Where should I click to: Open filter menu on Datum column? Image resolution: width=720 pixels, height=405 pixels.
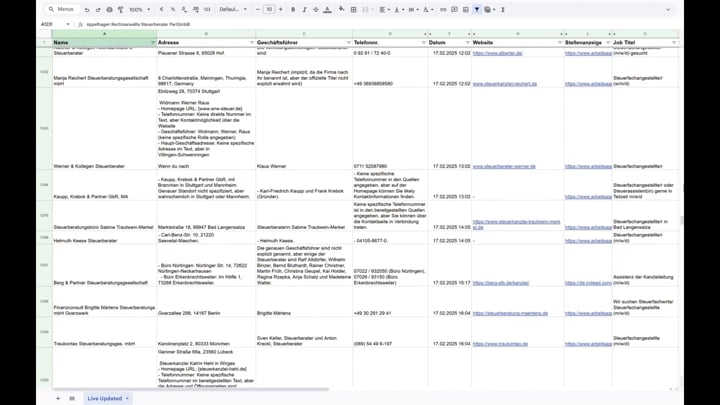(x=467, y=43)
